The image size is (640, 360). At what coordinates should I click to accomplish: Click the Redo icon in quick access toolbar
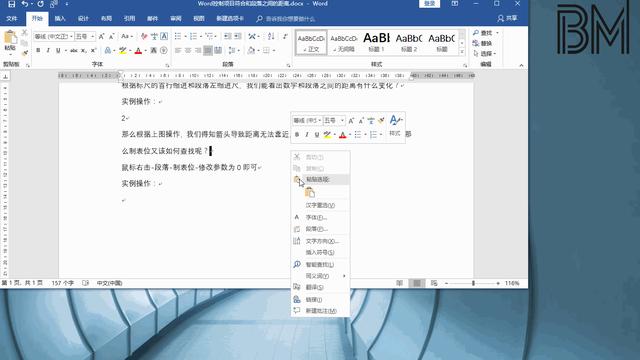[x=40, y=4]
